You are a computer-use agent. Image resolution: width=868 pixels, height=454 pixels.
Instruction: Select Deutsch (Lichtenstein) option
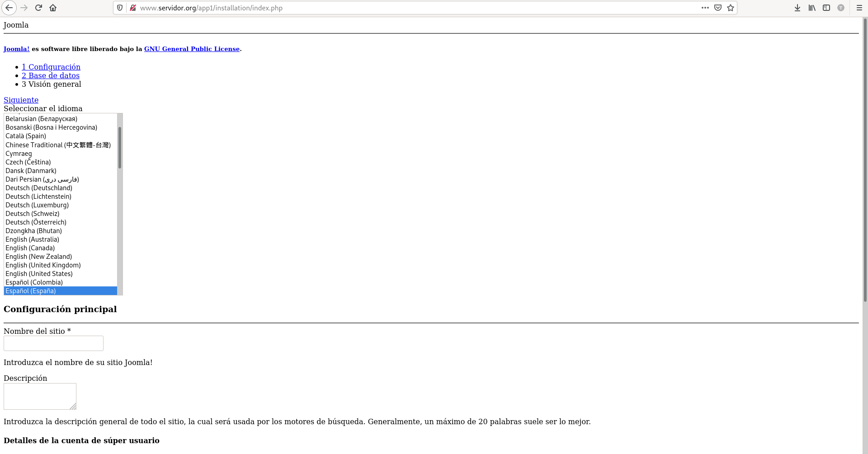(x=61, y=197)
